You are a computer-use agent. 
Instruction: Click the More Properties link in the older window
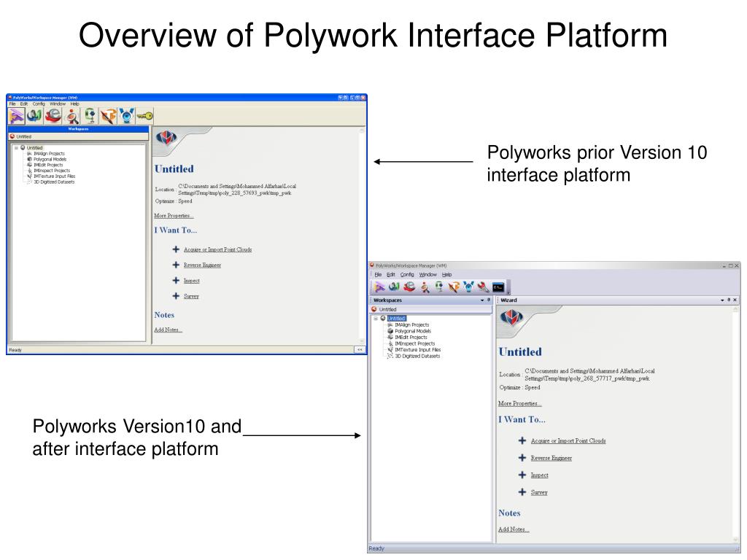(174, 216)
